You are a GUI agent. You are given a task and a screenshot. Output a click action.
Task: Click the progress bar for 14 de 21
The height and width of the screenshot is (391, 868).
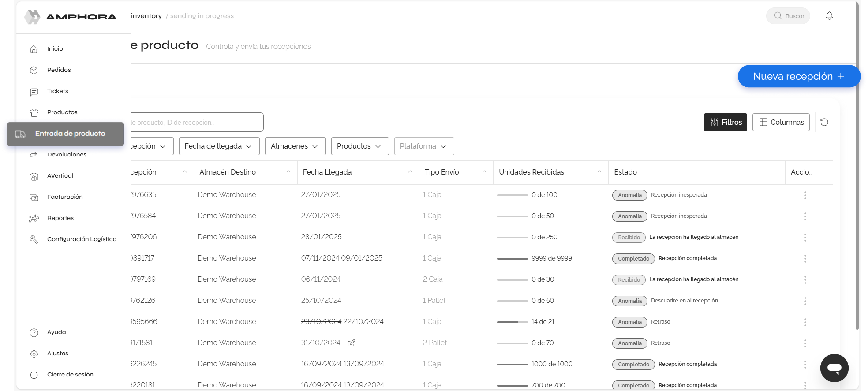512,322
